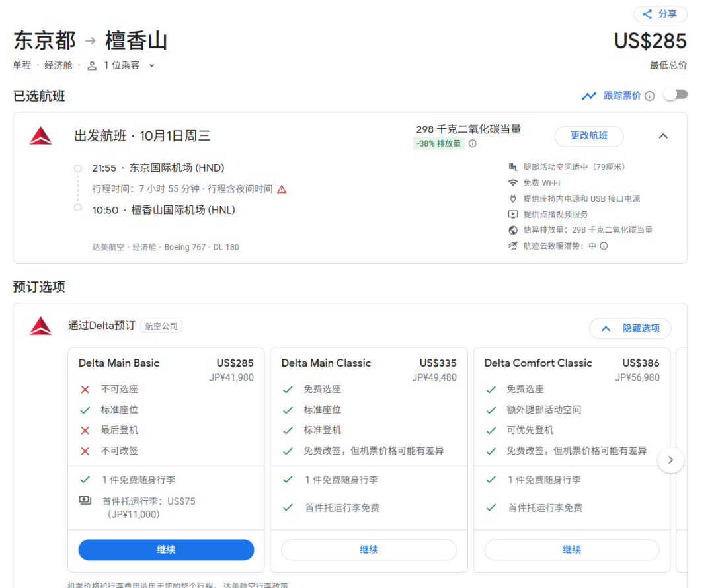714x588 pixels.
Task: Click 继续 under Delta Comfort Classic
Action: point(572,550)
